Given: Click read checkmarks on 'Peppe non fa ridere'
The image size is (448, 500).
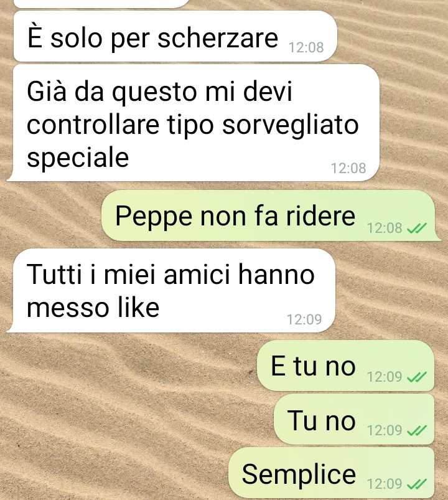Looking at the screenshot, I should 417,228.
